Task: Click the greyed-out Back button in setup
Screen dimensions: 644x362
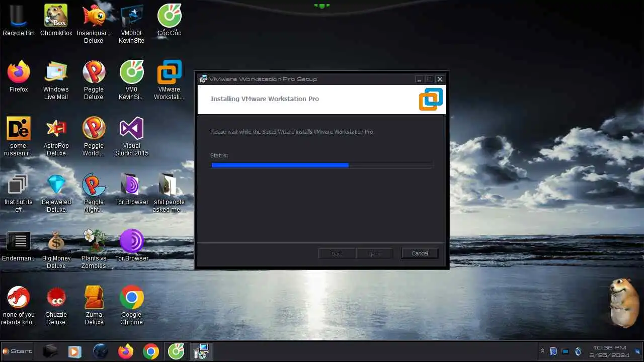Action: point(337,253)
